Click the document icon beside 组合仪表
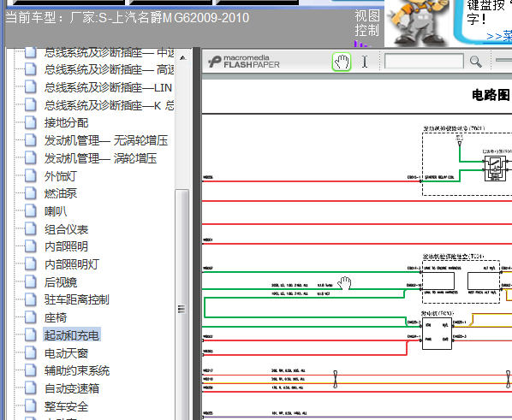 [31, 229]
